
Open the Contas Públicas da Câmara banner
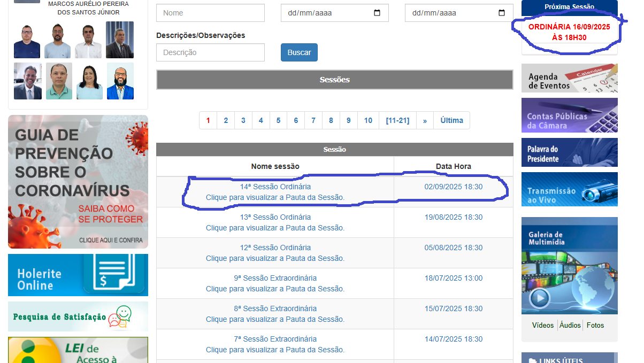[569, 115]
